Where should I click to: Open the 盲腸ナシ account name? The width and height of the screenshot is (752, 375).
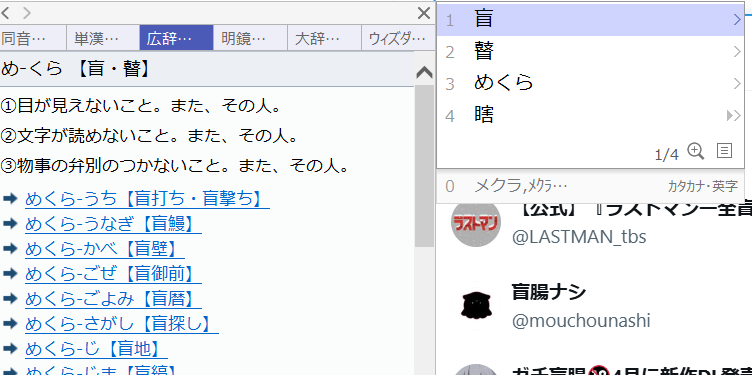coord(549,292)
